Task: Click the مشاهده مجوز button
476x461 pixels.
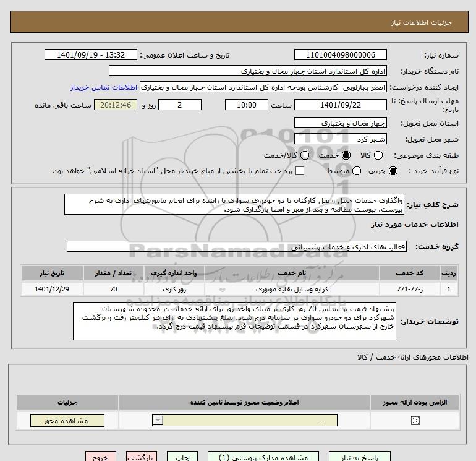Action: (x=67, y=420)
